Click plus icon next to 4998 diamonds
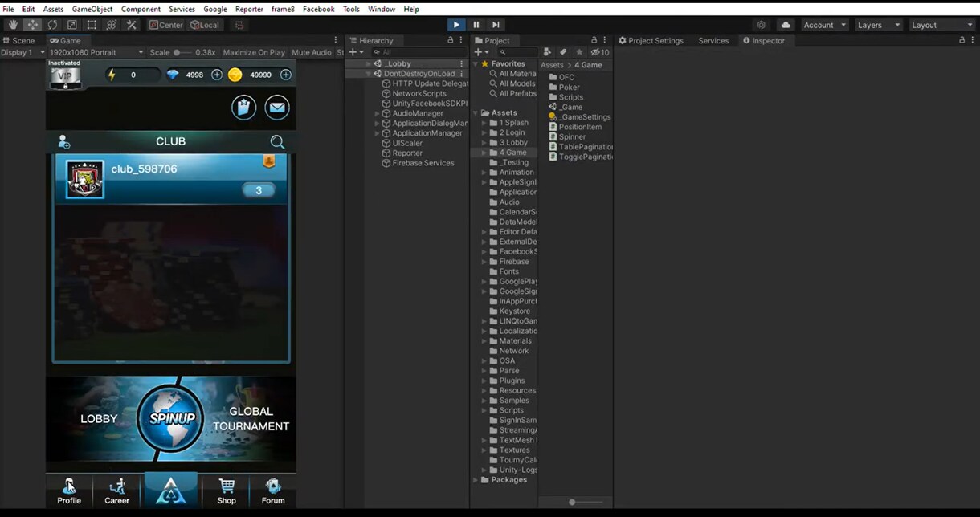The width and height of the screenshot is (980, 517). click(x=217, y=75)
